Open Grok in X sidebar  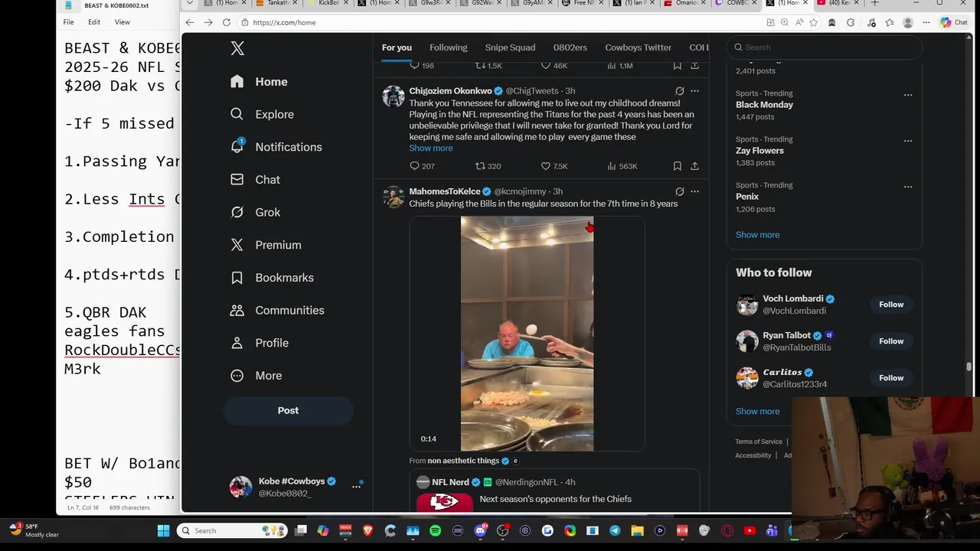[x=255, y=212]
